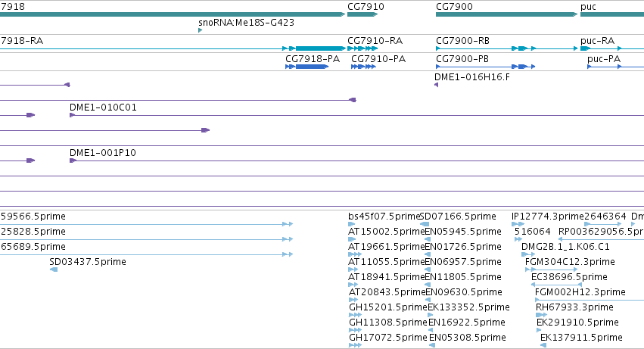The height and width of the screenshot is (349, 644).
Task: Click the EN05308.5prime EST label
Action: [x=468, y=338]
